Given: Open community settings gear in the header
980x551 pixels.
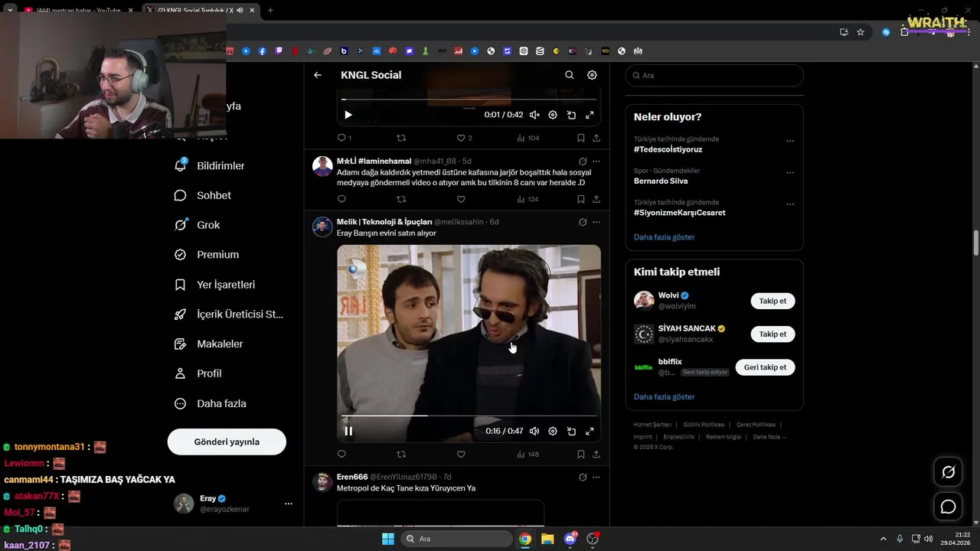Looking at the screenshot, I should pyautogui.click(x=592, y=75).
